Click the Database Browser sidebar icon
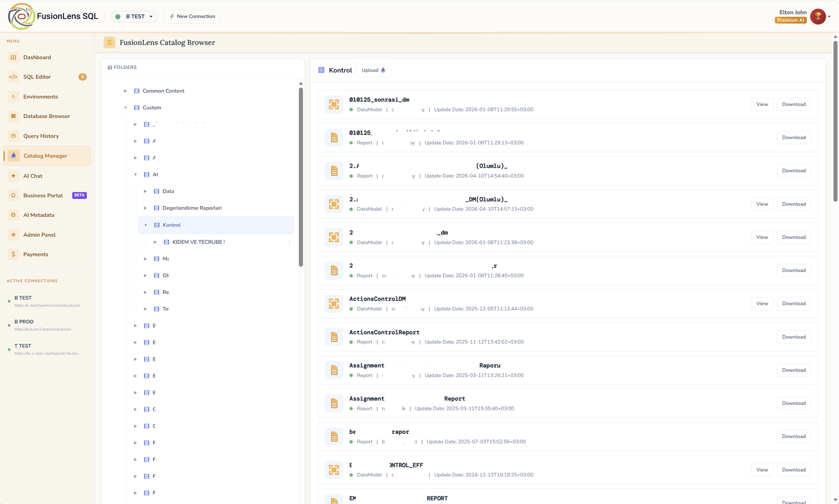The image size is (839, 504). pos(13,116)
